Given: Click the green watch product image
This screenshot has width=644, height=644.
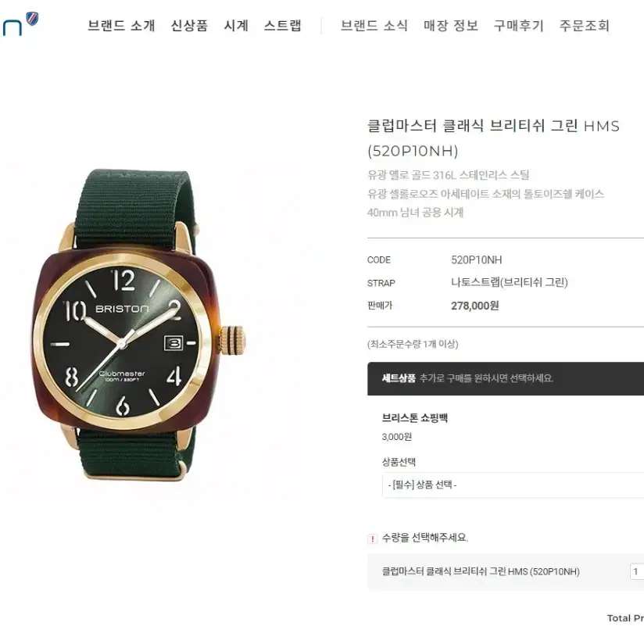Looking at the screenshot, I should [x=140, y=324].
